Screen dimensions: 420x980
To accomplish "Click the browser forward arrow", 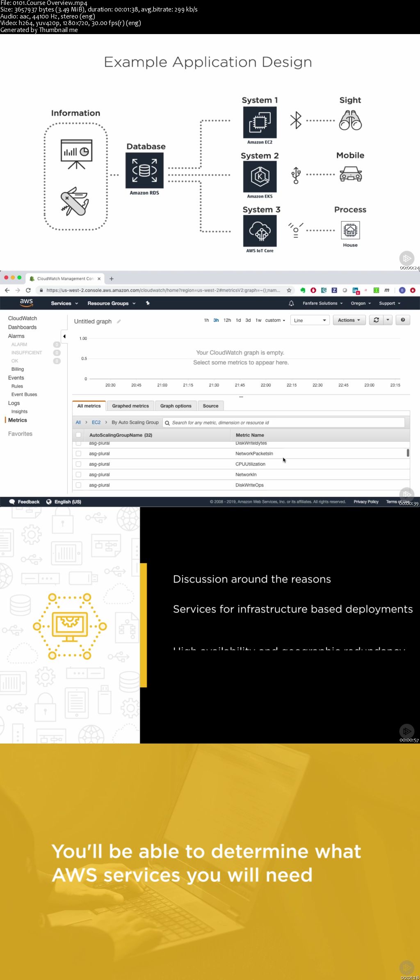I will coord(18,290).
